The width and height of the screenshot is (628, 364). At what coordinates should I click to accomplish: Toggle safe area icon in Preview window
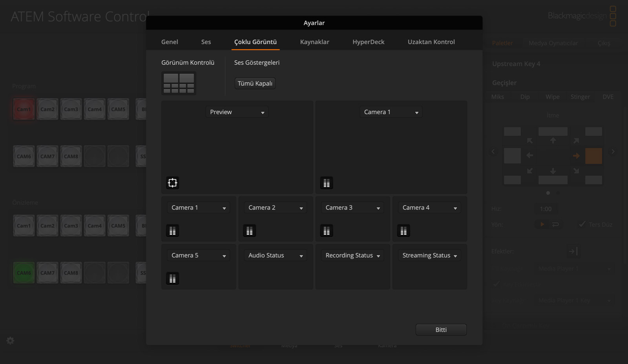pyautogui.click(x=172, y=183)
